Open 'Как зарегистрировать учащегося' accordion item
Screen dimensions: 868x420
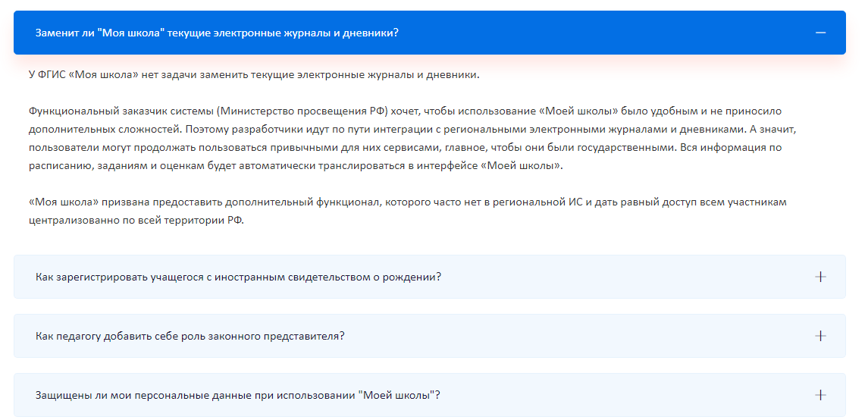tap(430, 277)
